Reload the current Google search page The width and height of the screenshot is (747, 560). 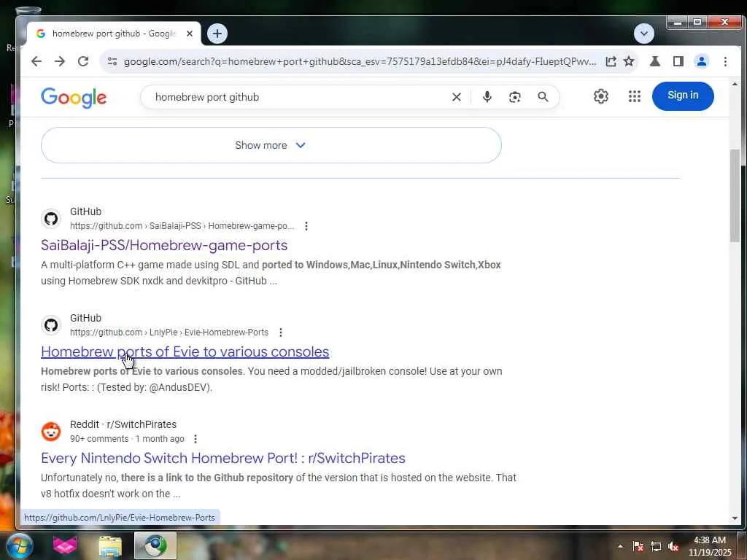(83, 61)
